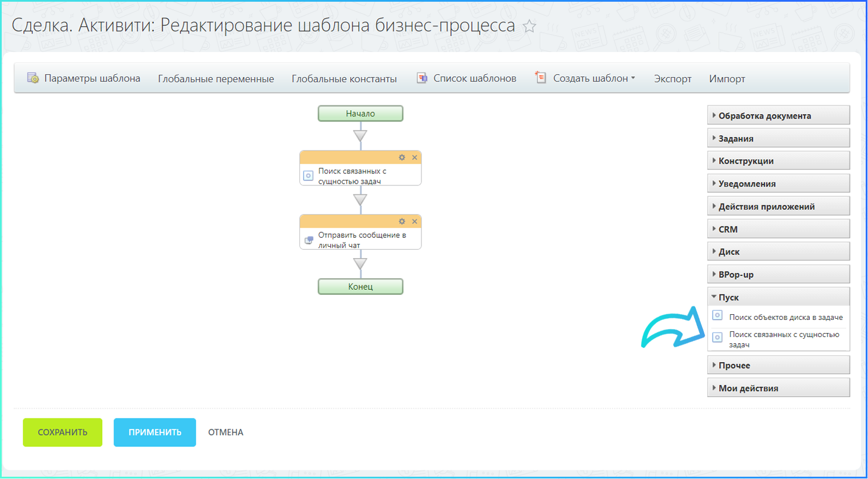Image resolution: width=868 pixels, height=479 pixels.
Task: Click the Отмена link
Action: [225, 432]
